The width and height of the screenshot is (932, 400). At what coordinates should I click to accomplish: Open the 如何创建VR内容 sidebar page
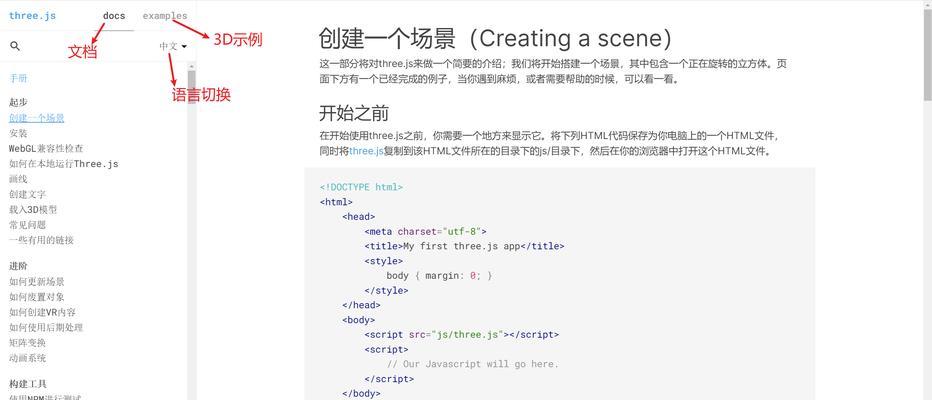(x=42, y=312)
